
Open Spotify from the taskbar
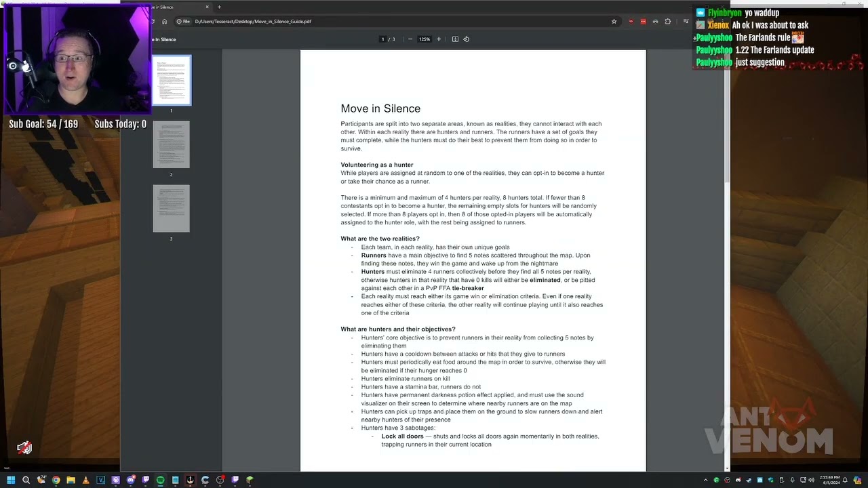[160, 480]
